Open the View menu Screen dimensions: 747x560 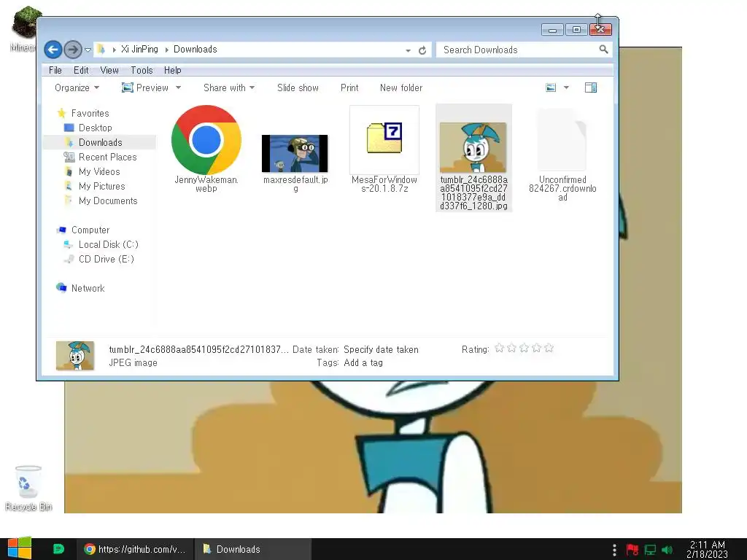pos(109,70)
